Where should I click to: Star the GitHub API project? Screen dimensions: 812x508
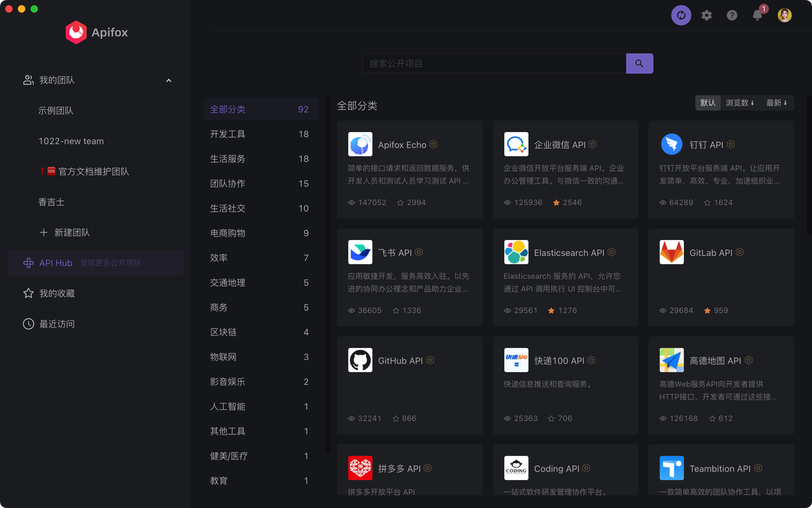[x=396, y=418]
